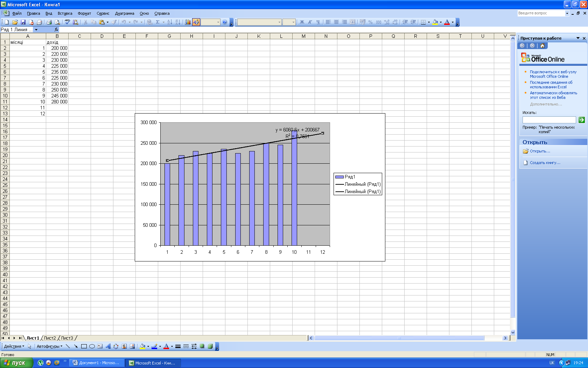Select the Arrow drawing tool

point(76,346)
